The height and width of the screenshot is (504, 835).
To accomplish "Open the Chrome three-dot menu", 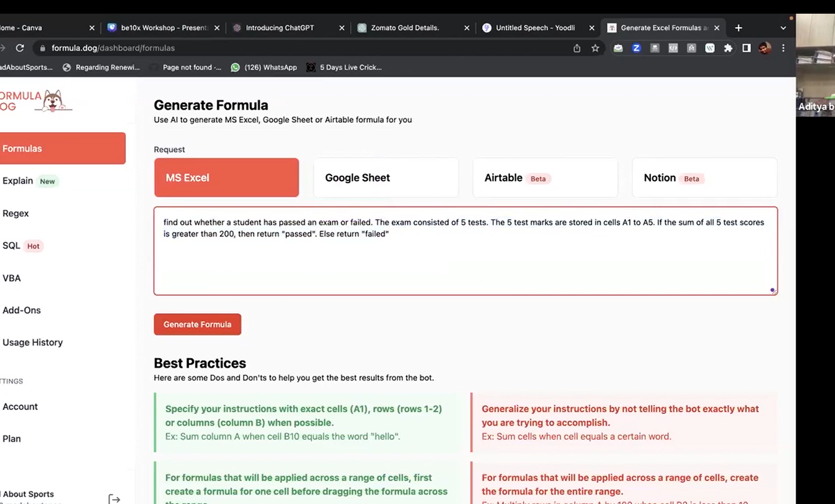I will [x=783, y=48].
